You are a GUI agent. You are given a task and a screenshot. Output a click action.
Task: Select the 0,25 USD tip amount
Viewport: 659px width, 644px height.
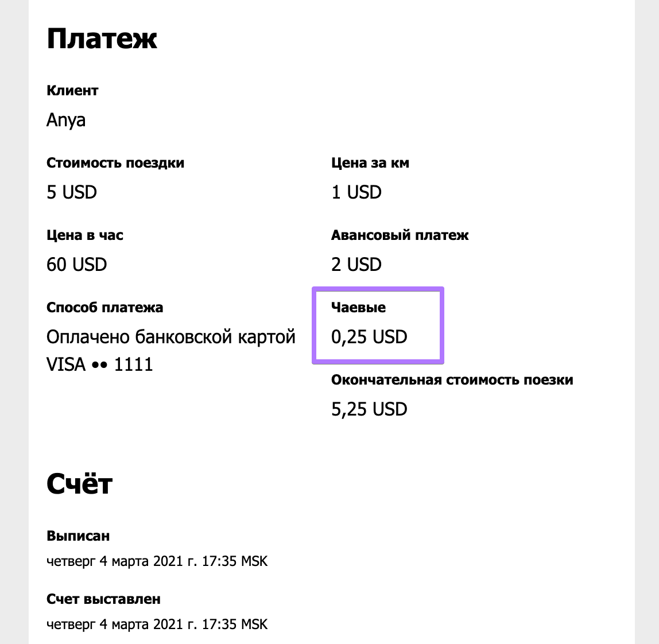(x=370, y=337)
